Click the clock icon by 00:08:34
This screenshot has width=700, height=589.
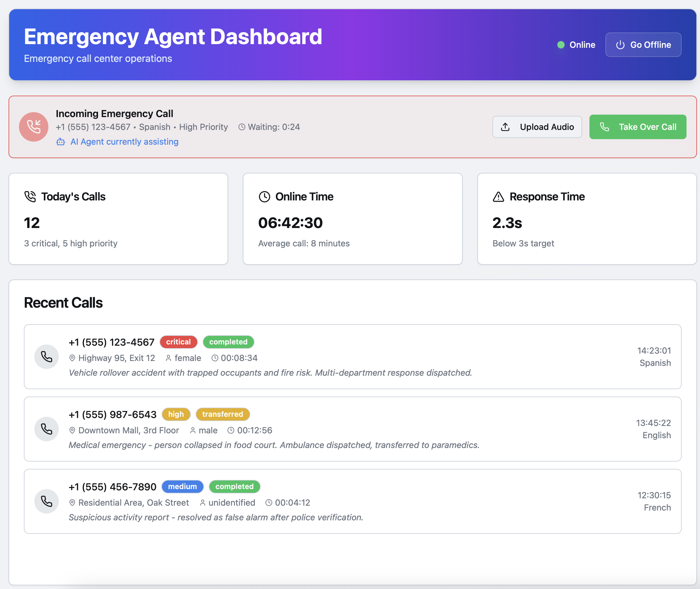[x=215, y=358]
